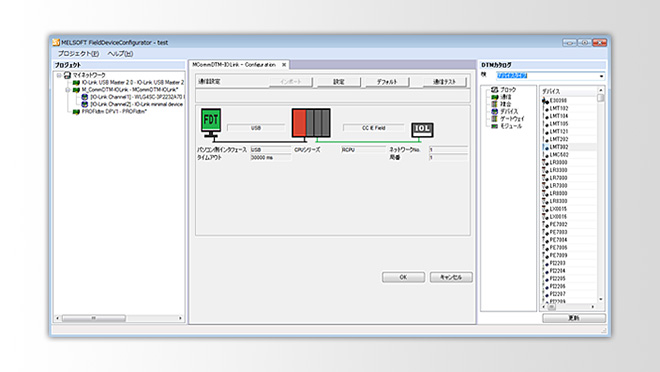Click the IOL device icon
The width and height of the screenshot is (660, 372).
tap(423, 130)
